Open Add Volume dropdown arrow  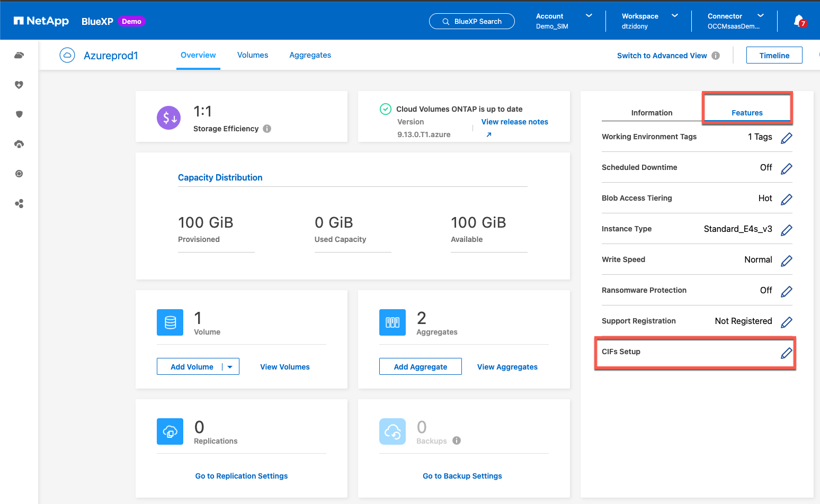(x=230, y=367)
